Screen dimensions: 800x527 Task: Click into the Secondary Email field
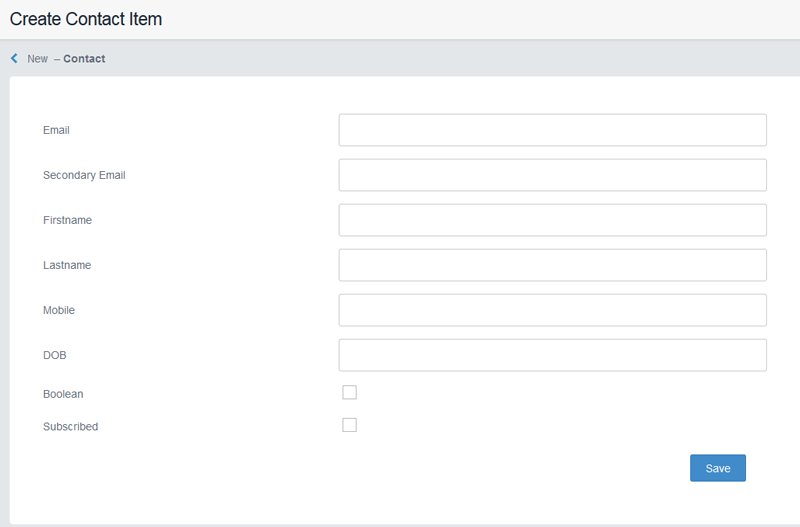(552, 175)
